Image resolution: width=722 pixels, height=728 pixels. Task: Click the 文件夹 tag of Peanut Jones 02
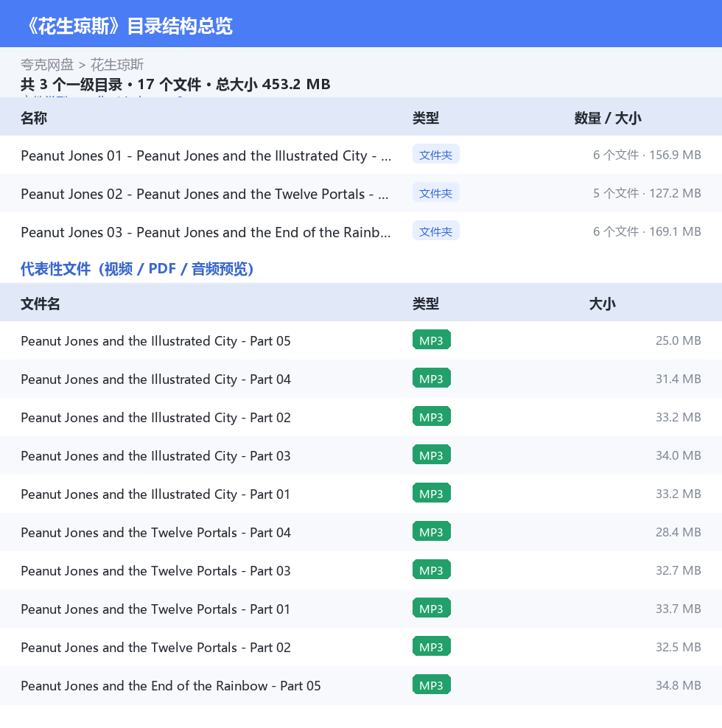point(435,192)
